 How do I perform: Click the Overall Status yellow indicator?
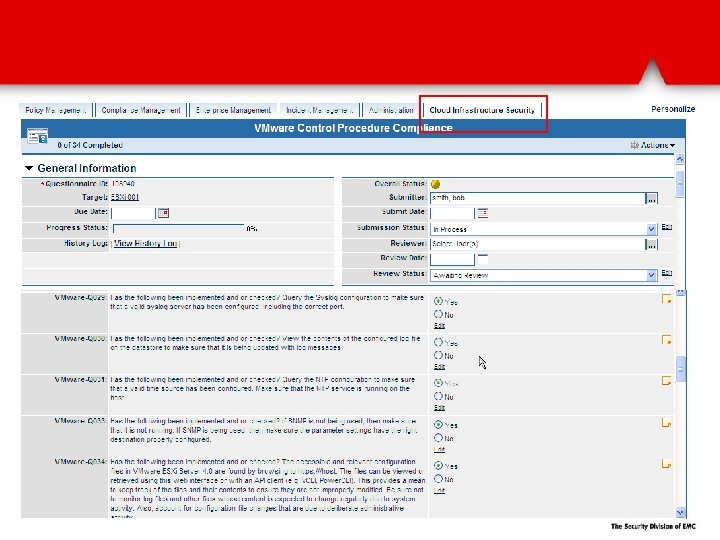(x=435, y=184)
